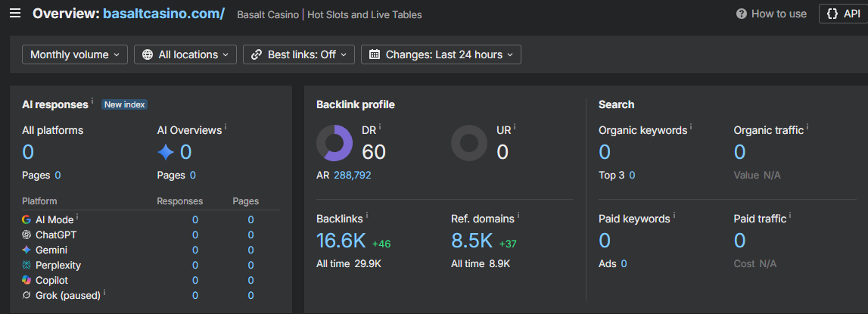Click All time 29.9K backlinks text
The width and height of the screenshot is (868, 314).
coord(349,264)
